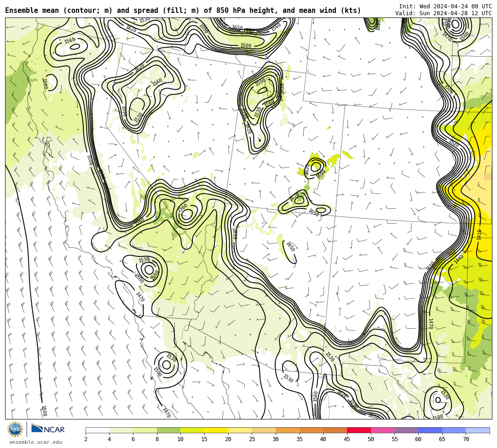Screen dimensions: 497x448
Task: Pick the green 8–10 m colorbar segment
Action: pyautogui.click(x=168, y=430)
